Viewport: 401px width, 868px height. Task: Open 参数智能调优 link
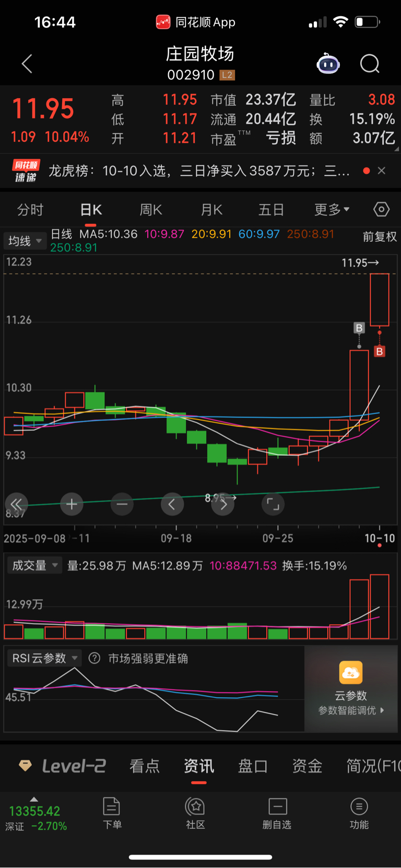(x=351, y=710)
